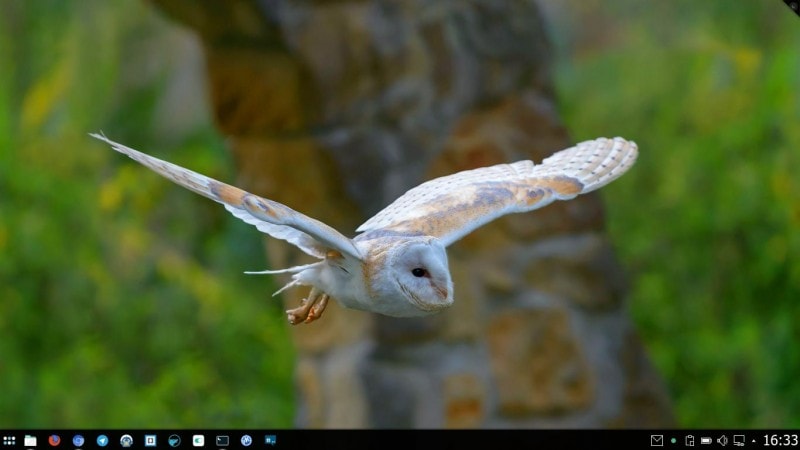Image resolution: width=800 pixels, height=450 pixels.
Task: Open the blue square app icon
Action: click(150, 440)
